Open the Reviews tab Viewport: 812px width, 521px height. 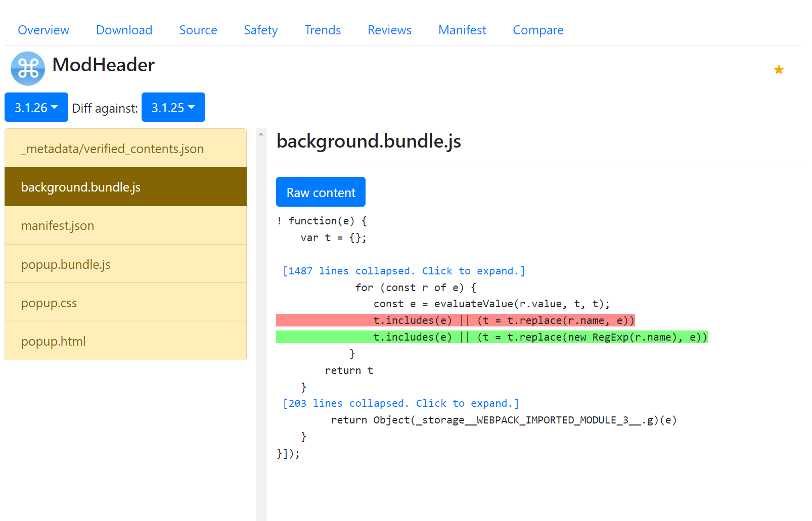pyautogui.click(x=389, y=30)
